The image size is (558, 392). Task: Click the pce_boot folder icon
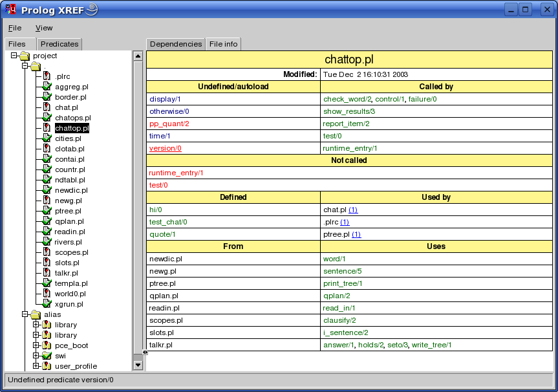[47, 345]
